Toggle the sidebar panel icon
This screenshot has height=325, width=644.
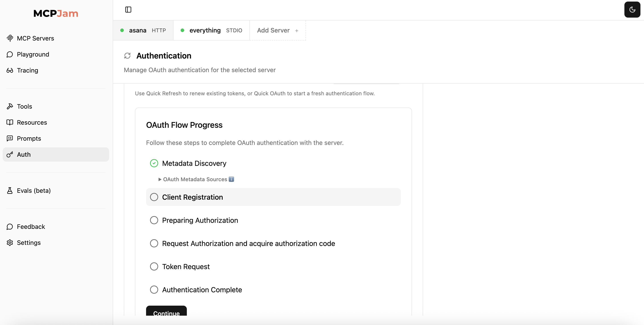(128, 10)
